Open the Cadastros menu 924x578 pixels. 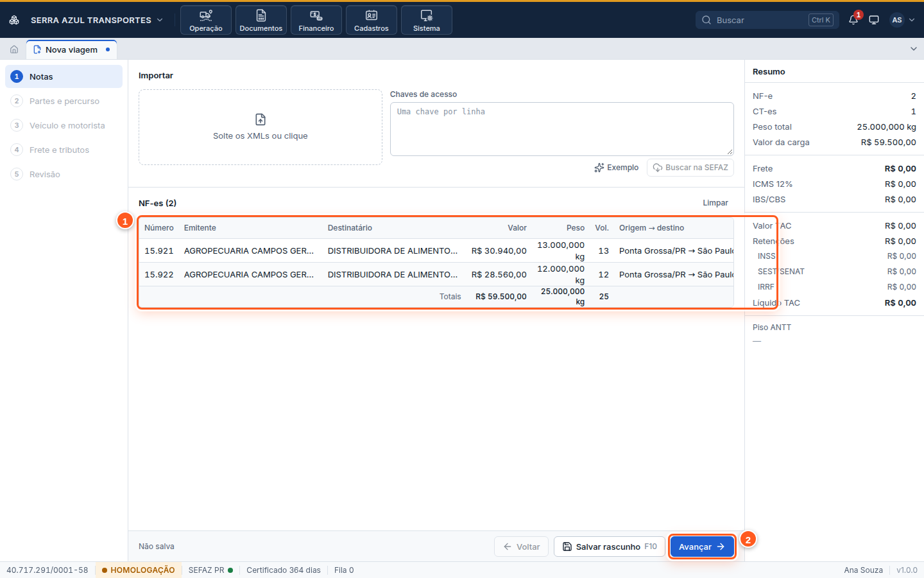coord(372,20)
